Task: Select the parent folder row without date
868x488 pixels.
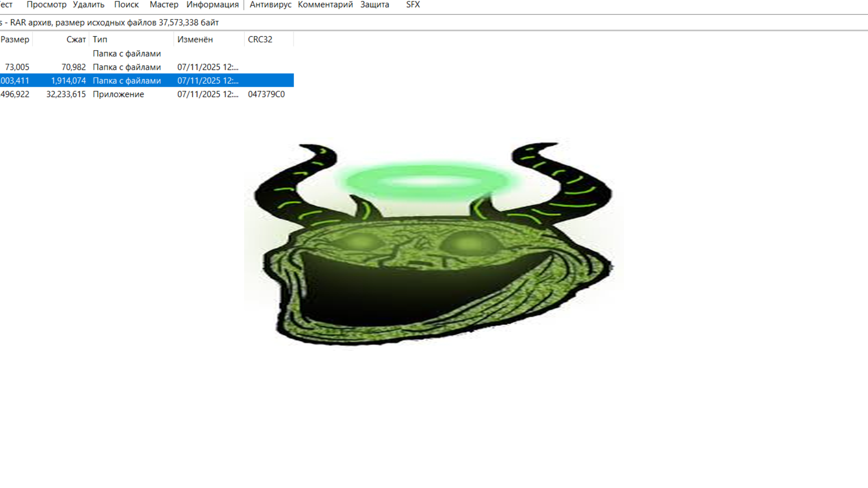Action: click(x=127, y=53)
